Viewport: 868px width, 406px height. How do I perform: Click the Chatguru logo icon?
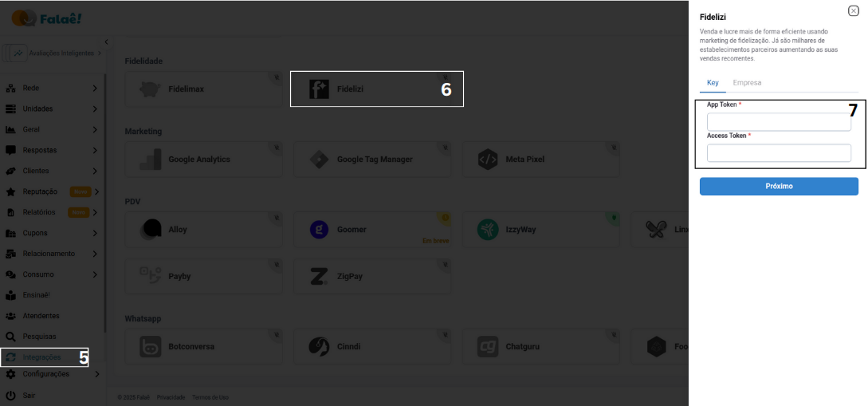point(488,347)
